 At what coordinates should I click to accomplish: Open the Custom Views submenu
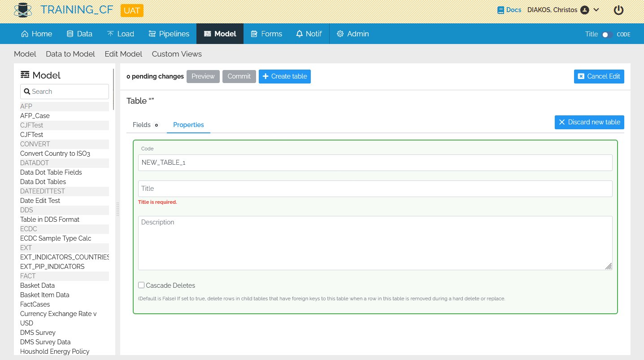[x=177, y=54]
